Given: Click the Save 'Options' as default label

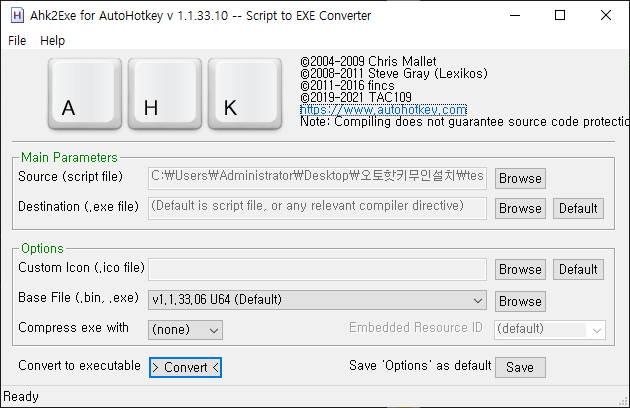Looking at the screenshot, I should click(x=420, y=365).
